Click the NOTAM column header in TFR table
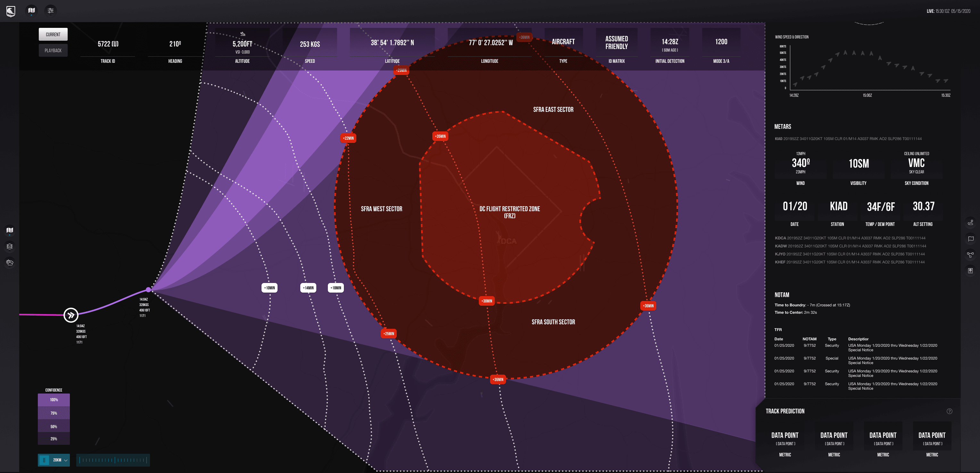The height and width of the screenshot is (473, 980). point(809,339)
